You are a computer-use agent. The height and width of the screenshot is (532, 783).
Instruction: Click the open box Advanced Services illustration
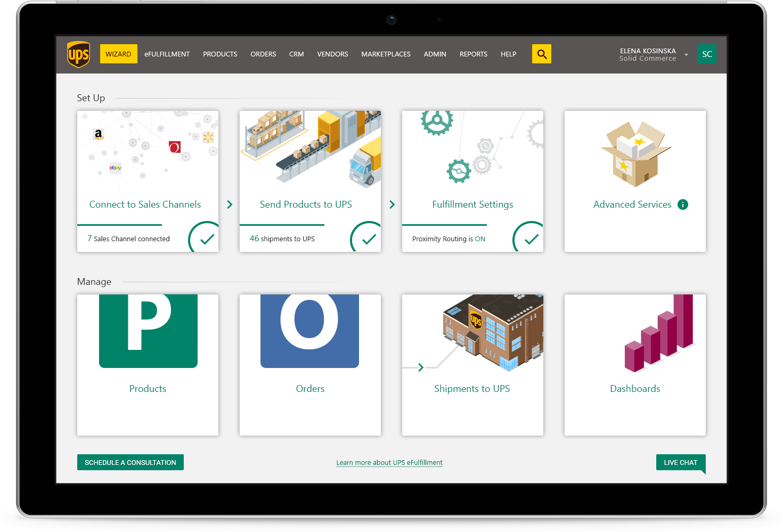point(635,154)
